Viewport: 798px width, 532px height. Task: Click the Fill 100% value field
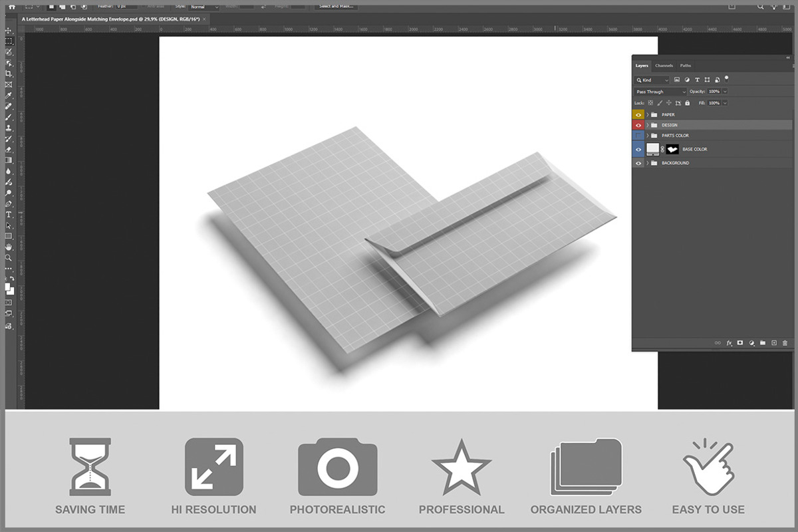point(714,103)
